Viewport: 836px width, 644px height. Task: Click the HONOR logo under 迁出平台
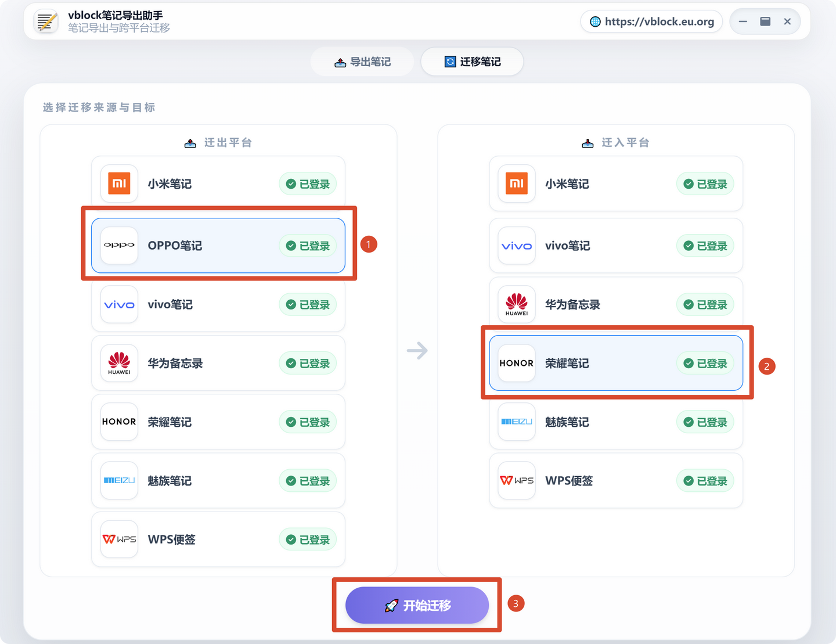click(x=119, y=422)
